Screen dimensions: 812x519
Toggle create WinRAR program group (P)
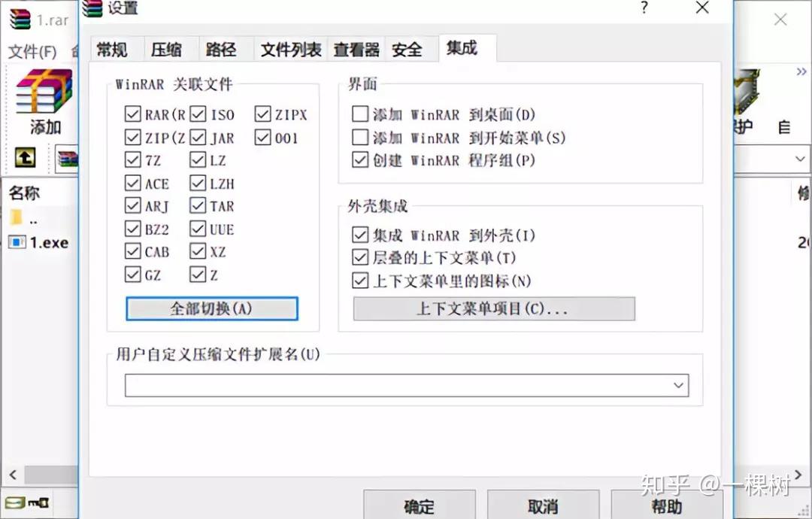tap(360, 159)
